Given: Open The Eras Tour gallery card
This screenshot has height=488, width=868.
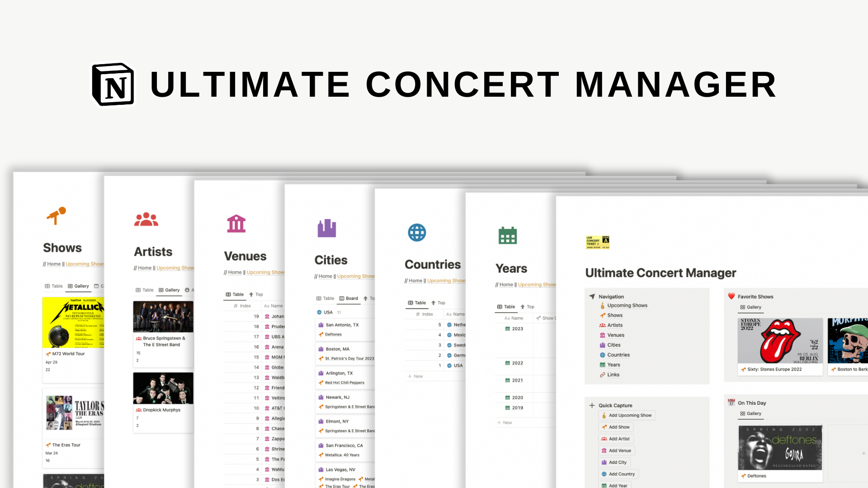Looking at the screenshot, I should 74,428.
